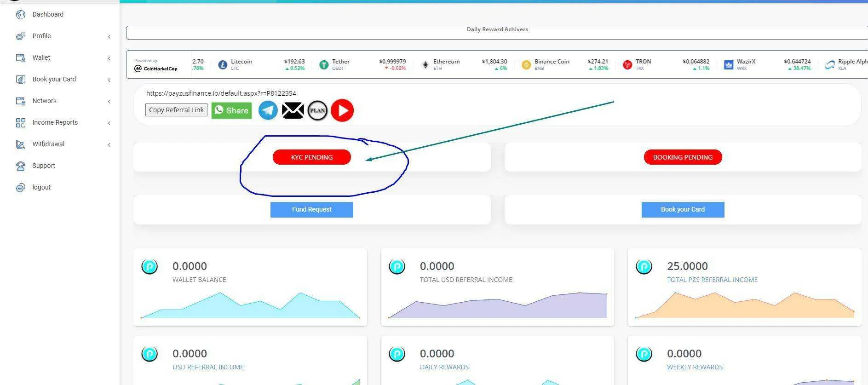868x385 pixels.
Task: Open the Income Reports menu item
Action: click(55, 122)
